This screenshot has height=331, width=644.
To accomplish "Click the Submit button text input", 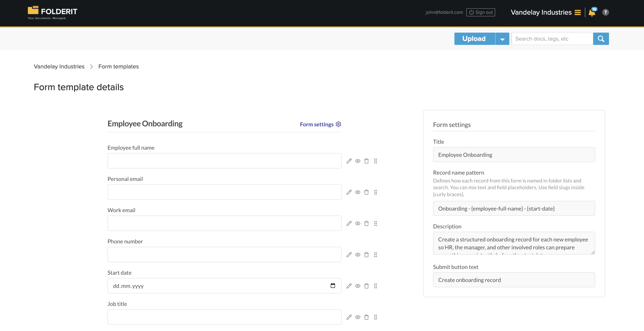I will (x=514, y=280).
